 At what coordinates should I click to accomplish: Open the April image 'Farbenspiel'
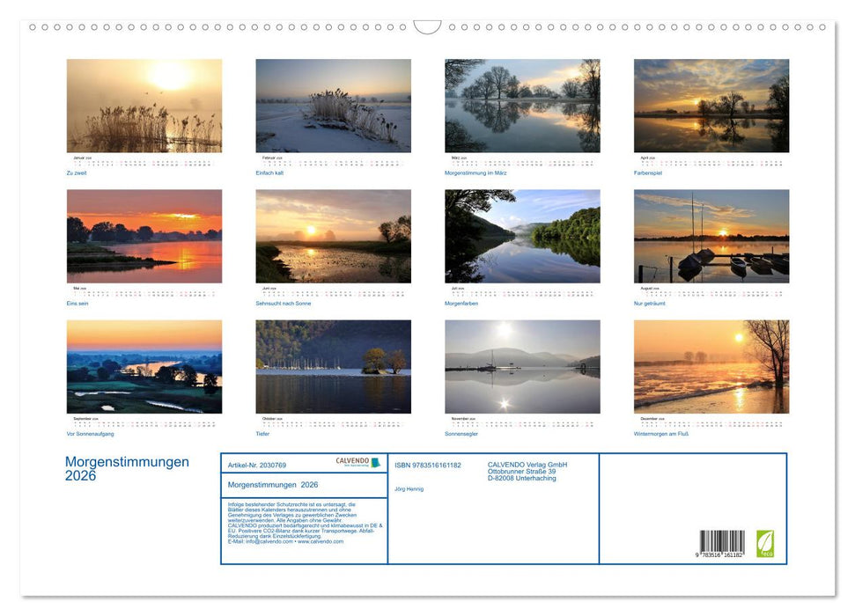(x=710, y=106)
